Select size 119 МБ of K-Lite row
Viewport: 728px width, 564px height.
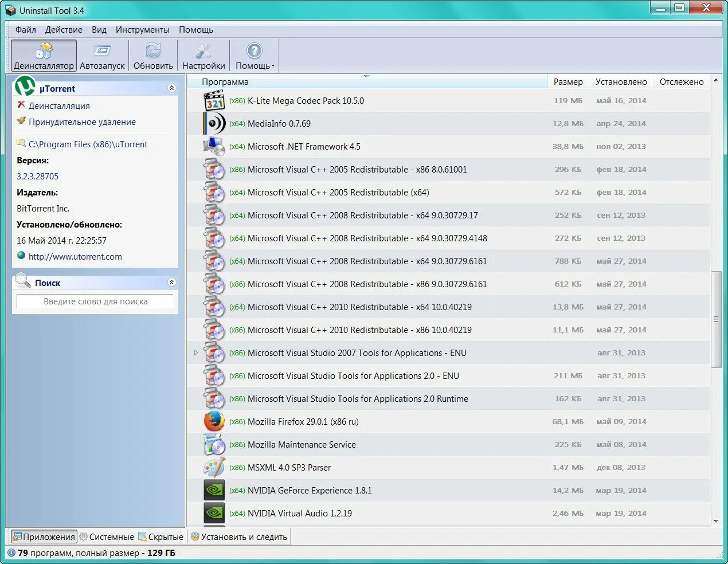568,101
